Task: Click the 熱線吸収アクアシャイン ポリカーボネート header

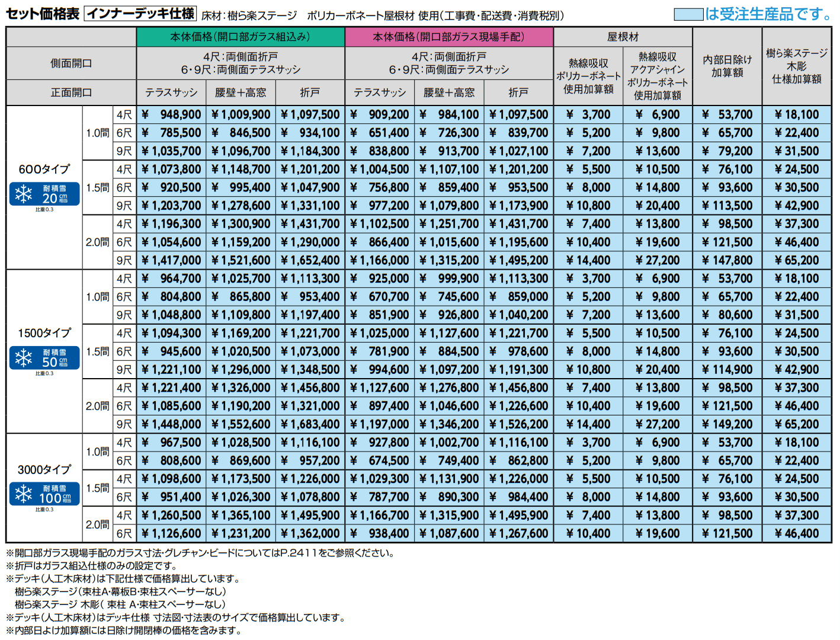Action: pos(658,76)
